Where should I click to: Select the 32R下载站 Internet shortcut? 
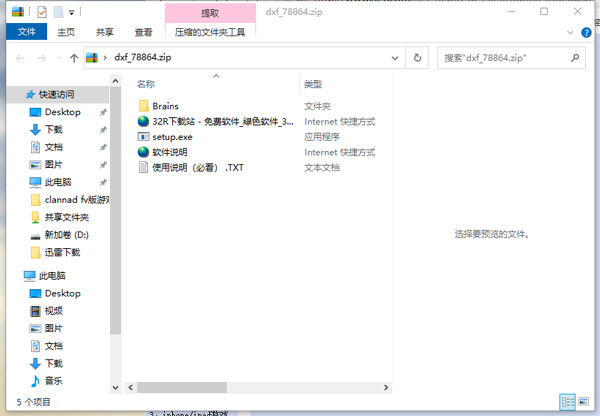coord(215,122)
